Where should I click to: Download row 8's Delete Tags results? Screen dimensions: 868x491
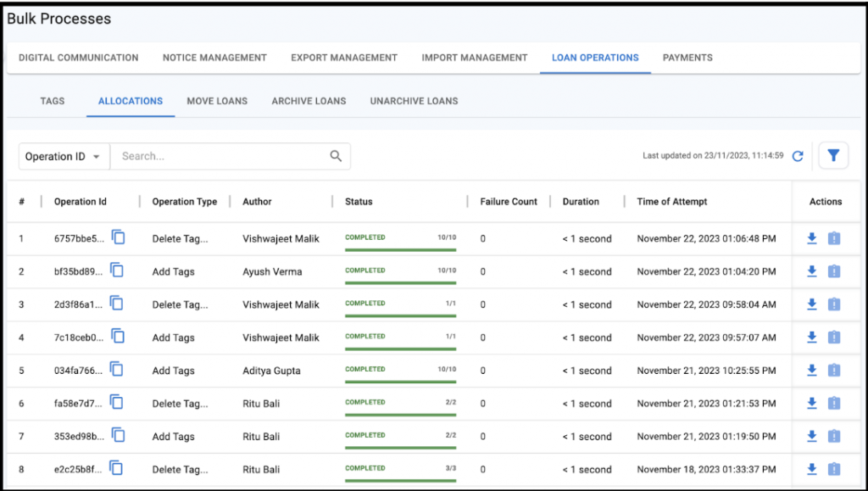click(811, 469)
